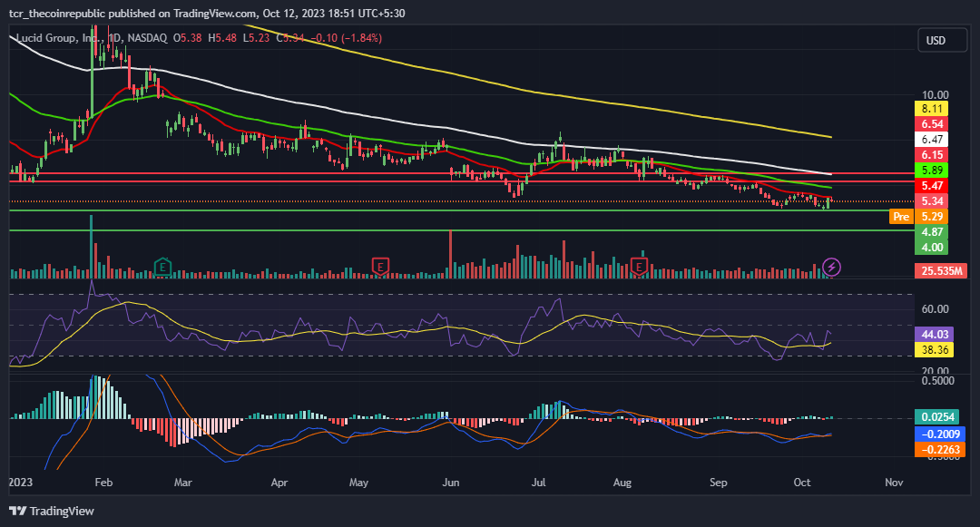Screen dimensions: 980x527
Task: Click the 5.34 last price label
Action: [932, 201]
